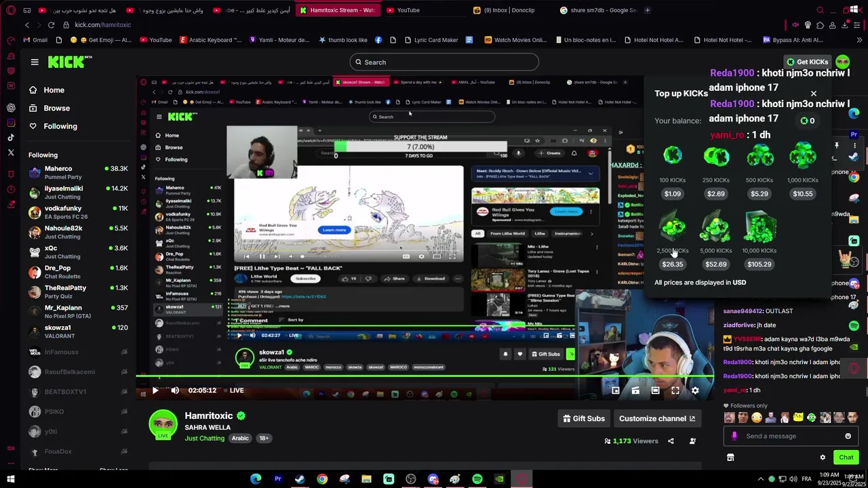868x488 pixels.
Task: Open xQc channel in Following list
Action: (x=78, y=252)
